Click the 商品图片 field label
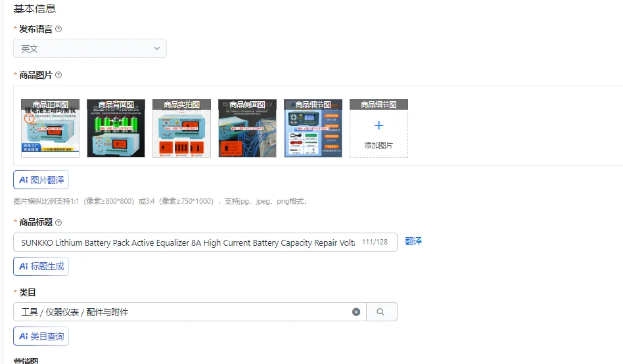The height and width of the screenshot is (364, 623). [x=35, y=75]
